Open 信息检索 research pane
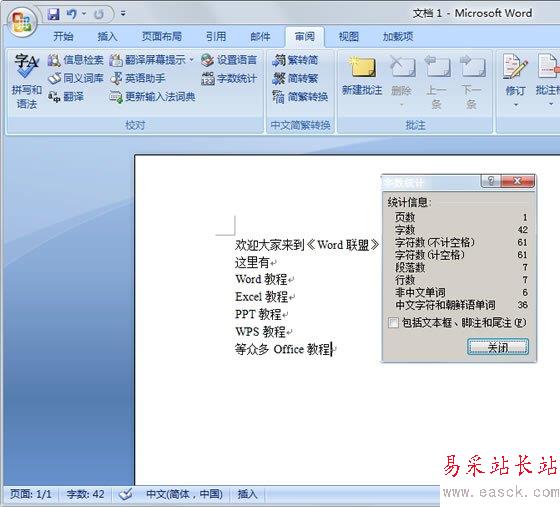The height and width of the screenshot is (507, 560). pyautogui.click(x=76, y=60)
